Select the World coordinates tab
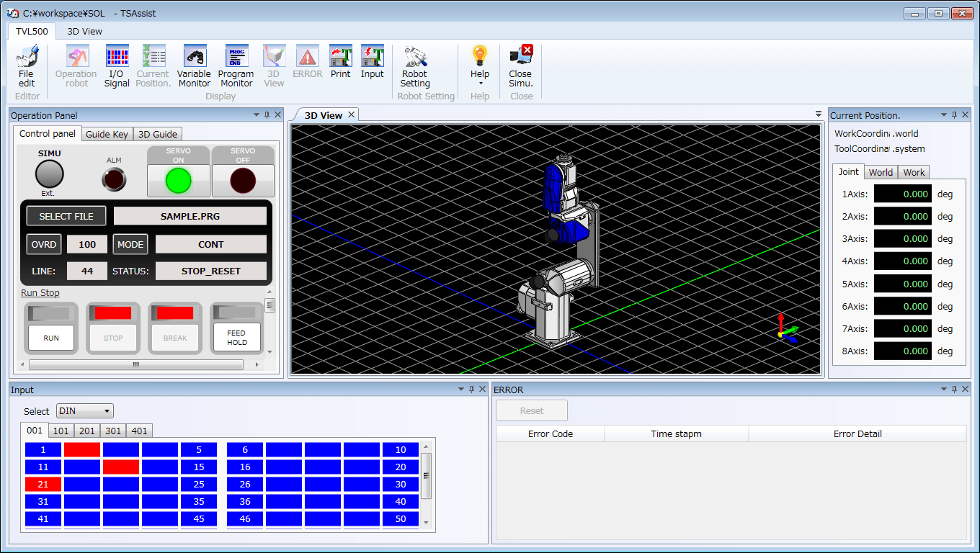Image resolution: width=980 pixels, height=553 pixels. [x=880, y=172]
